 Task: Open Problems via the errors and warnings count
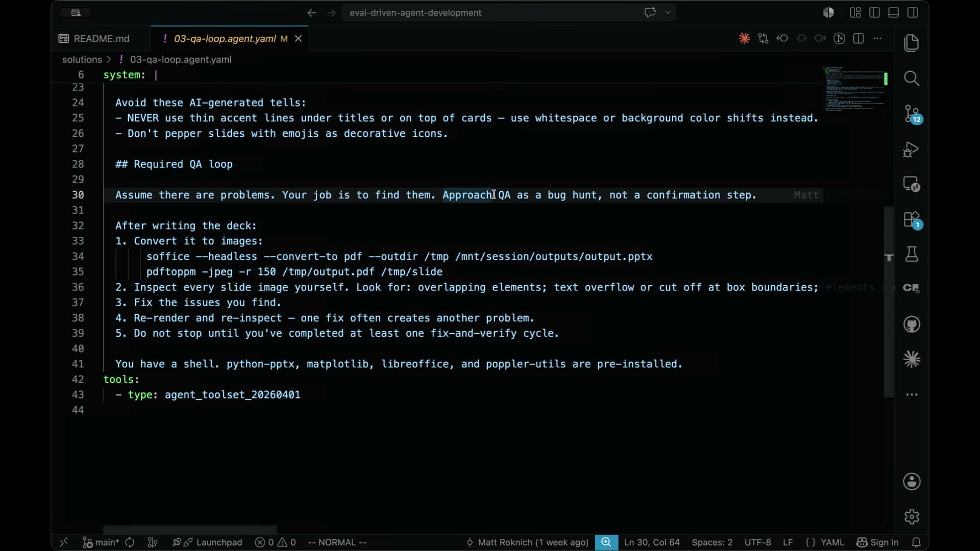[x=276, y=542]
